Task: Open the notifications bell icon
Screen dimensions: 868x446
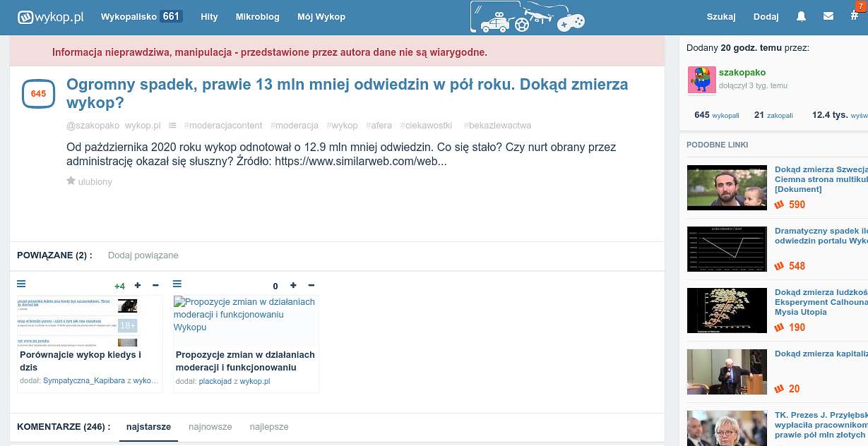Action: click(x=801, y=16)
